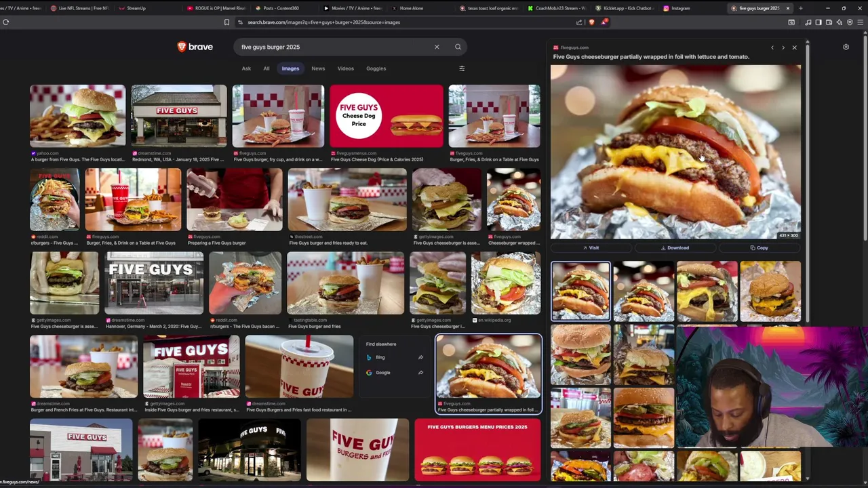Open the Goggles tab
868x488 pixels.
click(x=376, y=68)
